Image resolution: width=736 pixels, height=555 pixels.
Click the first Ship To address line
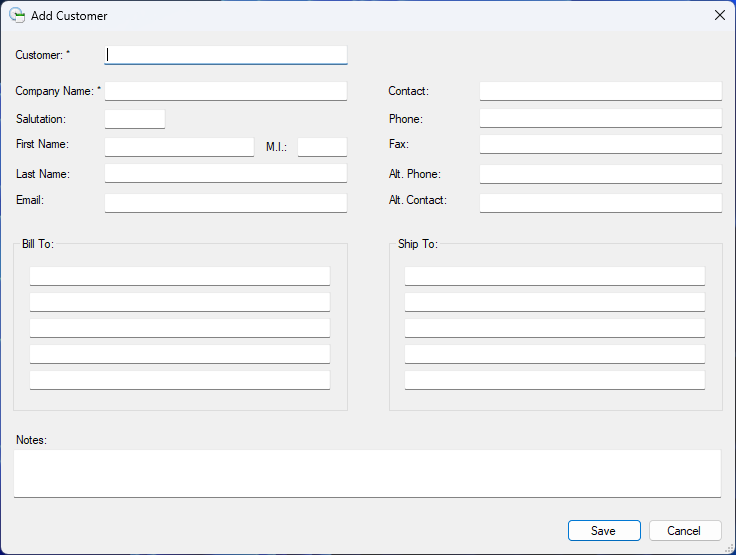pyautogui.click(x=555, y=276)
